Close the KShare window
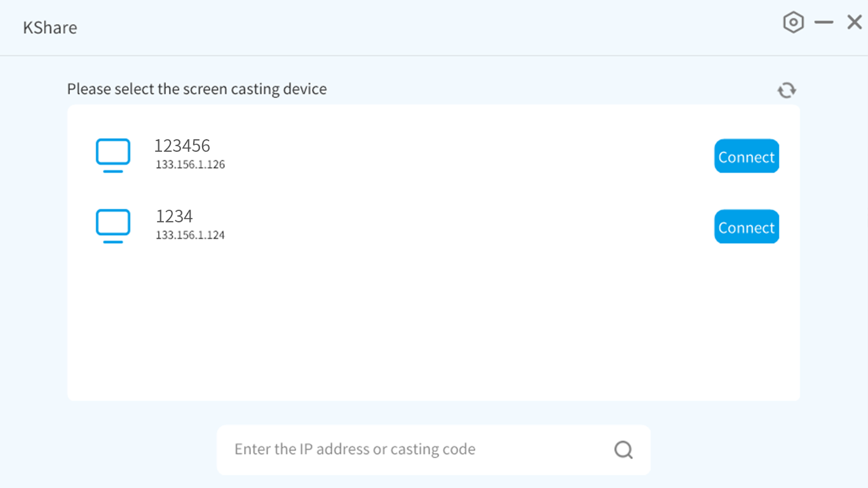This screenshot has height=488, width=868. point(854,23)
